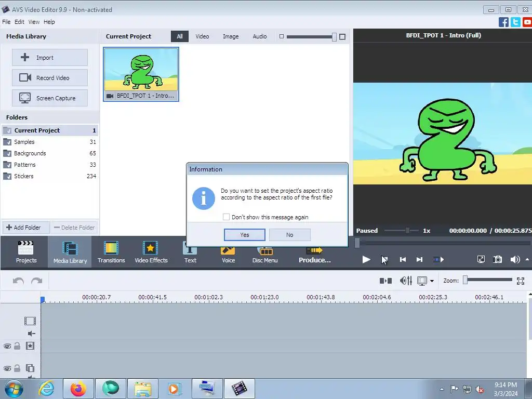
Task: Jump to next frame in preview
Action: [x=419, y=260]
